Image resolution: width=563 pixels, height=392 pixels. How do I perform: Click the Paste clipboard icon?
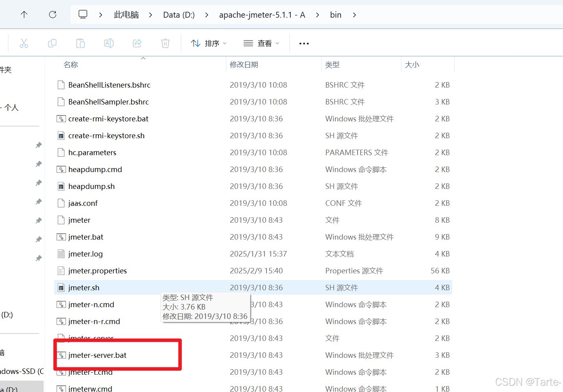click(x=81, y=43)
